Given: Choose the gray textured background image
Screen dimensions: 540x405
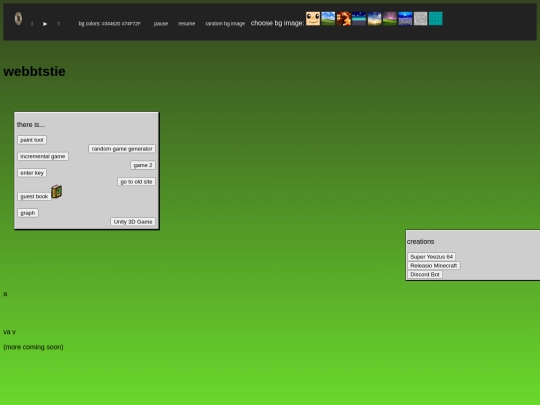Looking at the screenshot, I should coord(420,19).
